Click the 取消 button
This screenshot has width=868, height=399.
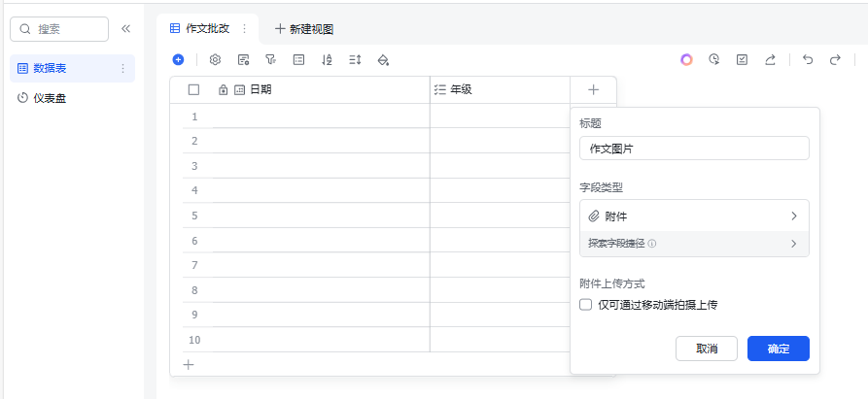click(x=707, y=349)
